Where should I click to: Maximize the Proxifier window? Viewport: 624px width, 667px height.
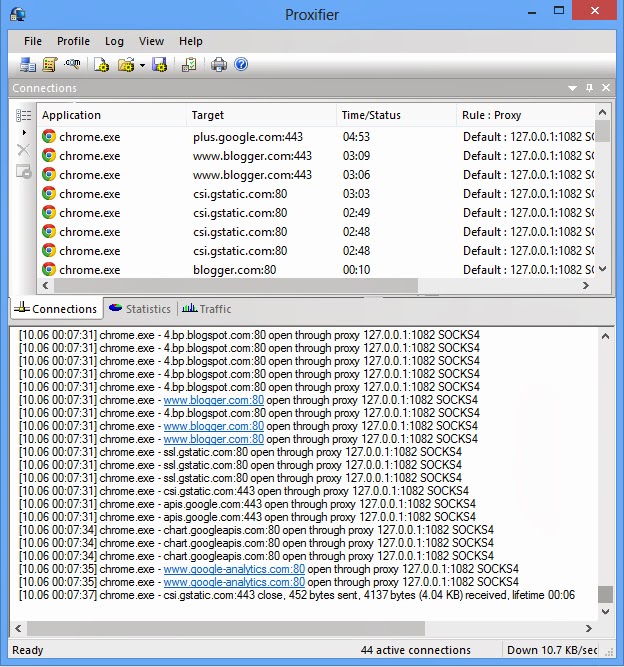point(559,11)
